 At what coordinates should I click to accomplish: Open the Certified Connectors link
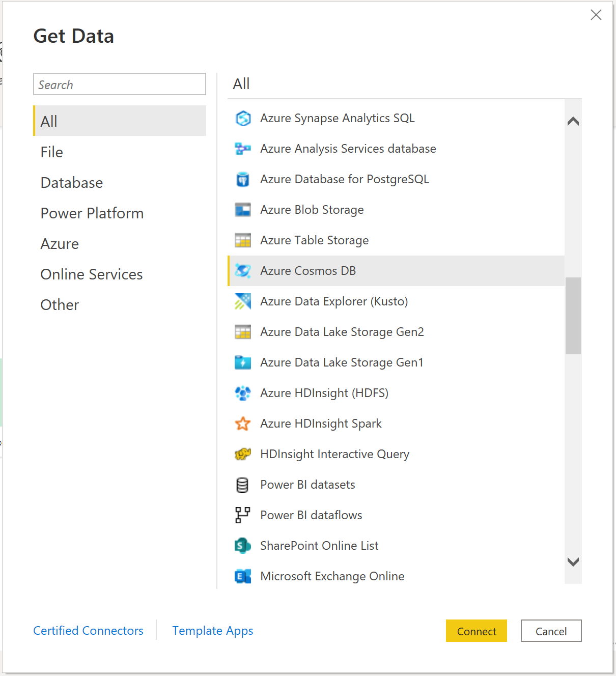click(89, 631)
